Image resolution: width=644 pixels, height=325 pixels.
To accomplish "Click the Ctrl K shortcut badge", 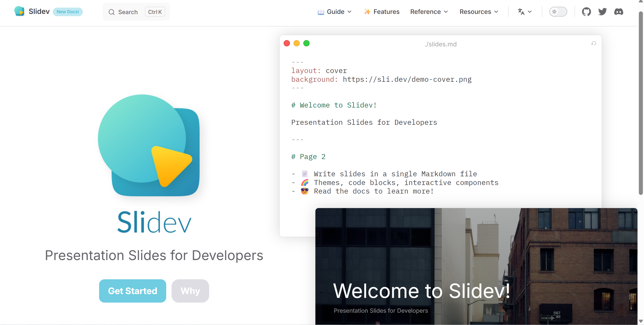I will coord(155,12).
